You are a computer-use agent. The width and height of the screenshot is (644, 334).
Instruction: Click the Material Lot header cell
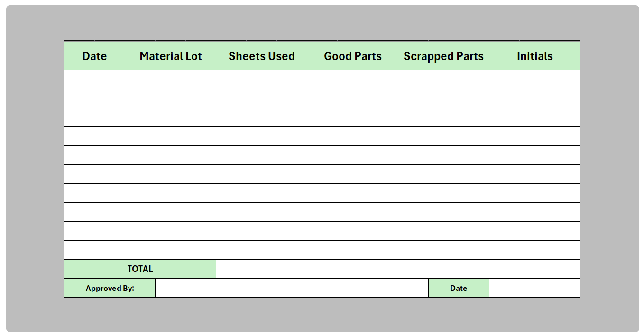[170, 56]
